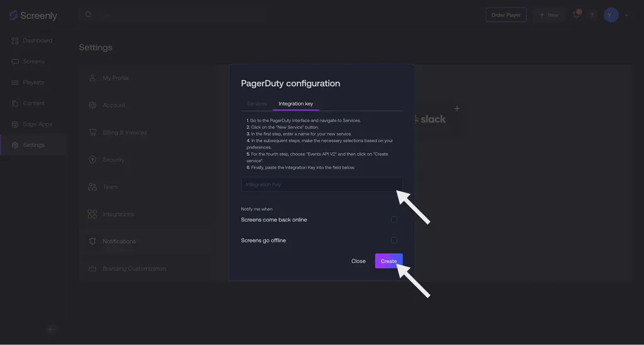Select the Integration key tab
644x345 pixels.
(296, 104)
